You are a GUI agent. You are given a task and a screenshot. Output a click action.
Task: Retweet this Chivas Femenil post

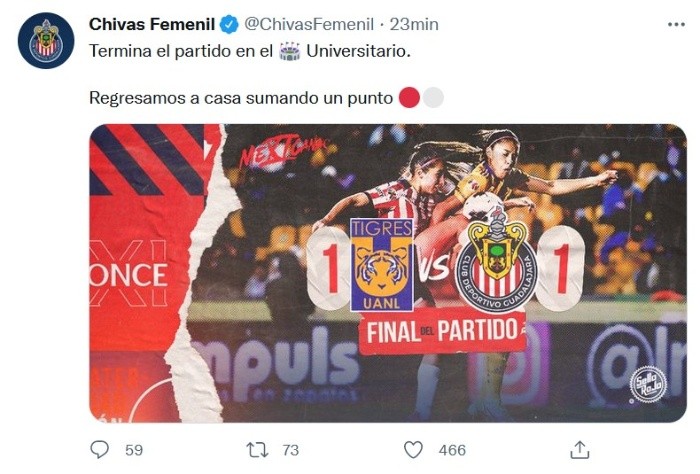(257, 450)
